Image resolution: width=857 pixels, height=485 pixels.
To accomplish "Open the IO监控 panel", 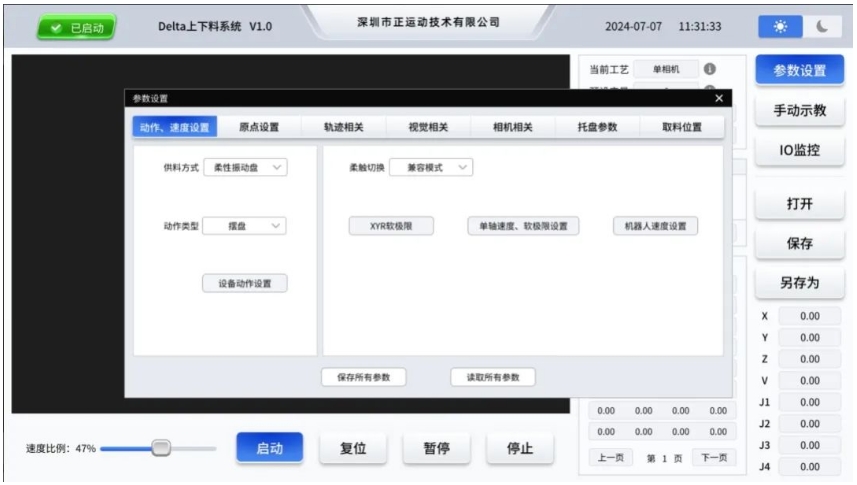I will [800, 150].
